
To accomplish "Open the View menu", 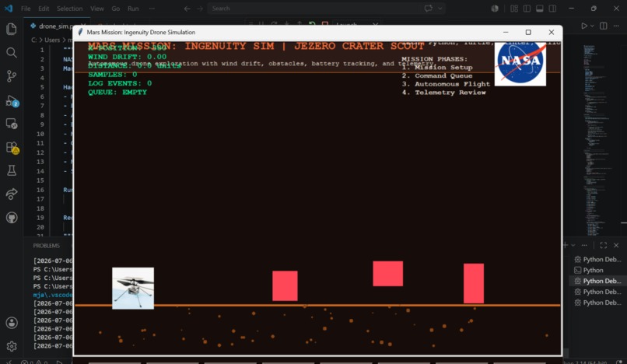I will 96,9.
